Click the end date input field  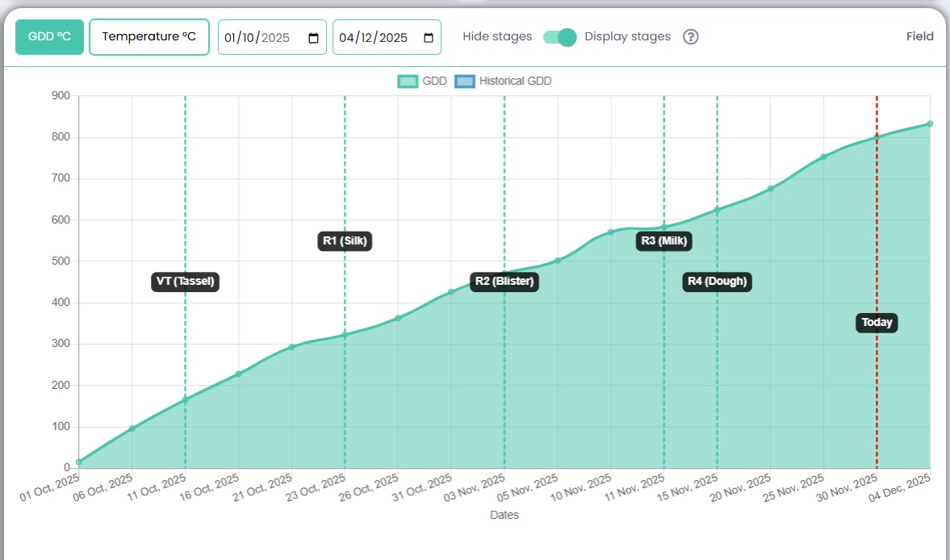375,38
